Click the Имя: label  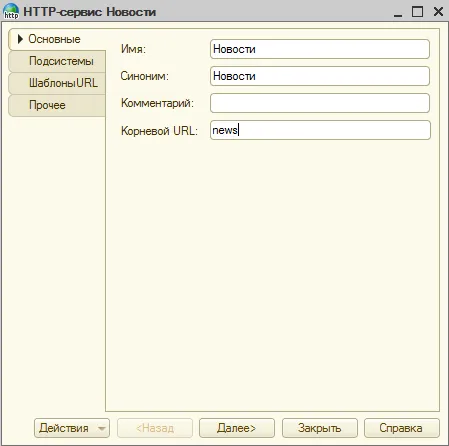tap(133, 49)
